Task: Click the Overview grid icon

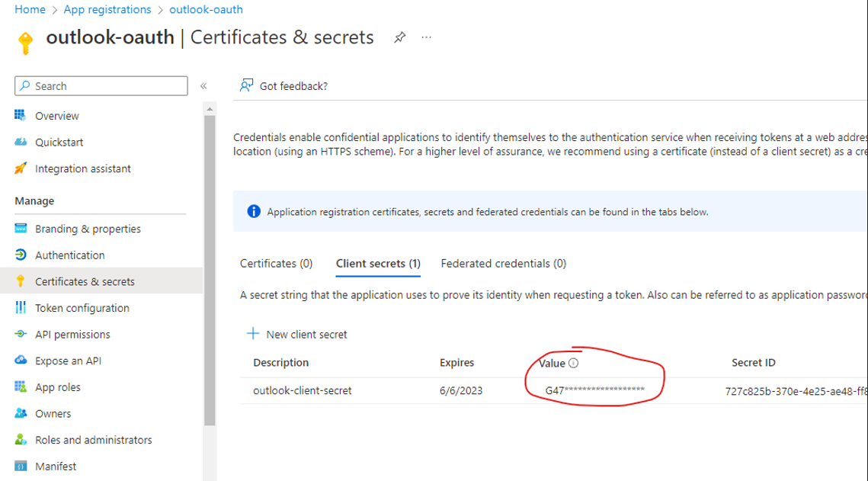Action: point(21,115)
